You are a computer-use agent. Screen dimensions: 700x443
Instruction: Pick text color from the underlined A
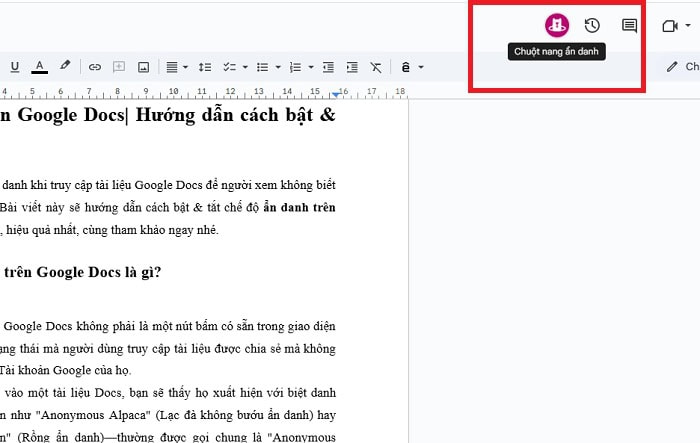40,67
